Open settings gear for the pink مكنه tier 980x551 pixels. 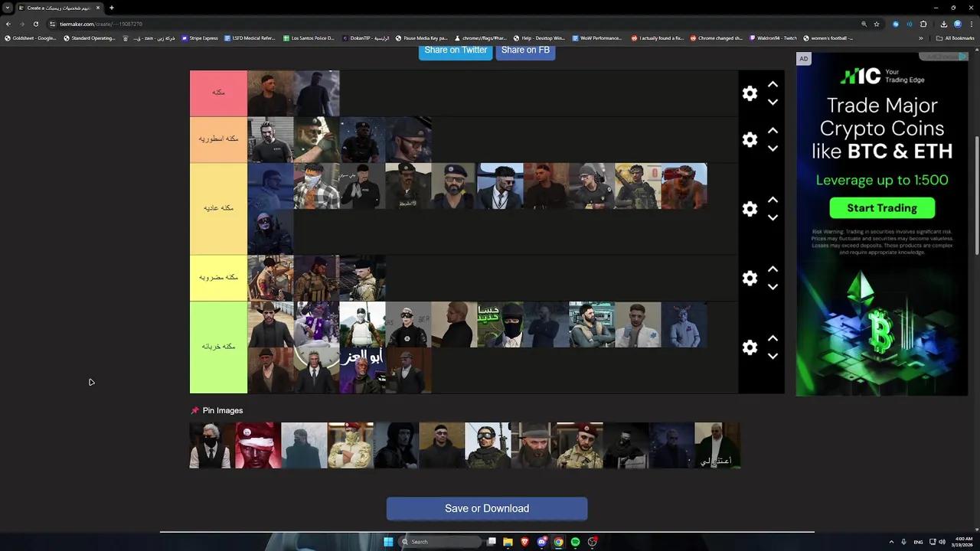tap(750, 93)
